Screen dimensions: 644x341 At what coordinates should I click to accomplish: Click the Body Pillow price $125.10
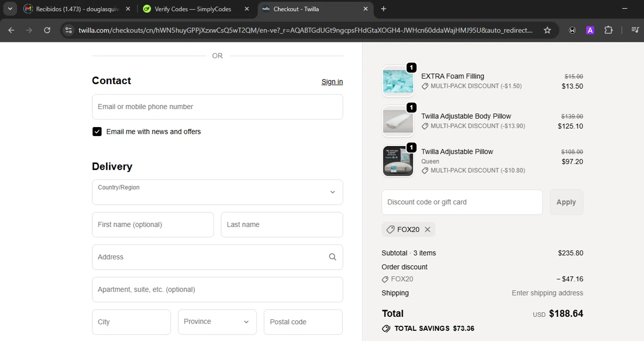(571, 126)
